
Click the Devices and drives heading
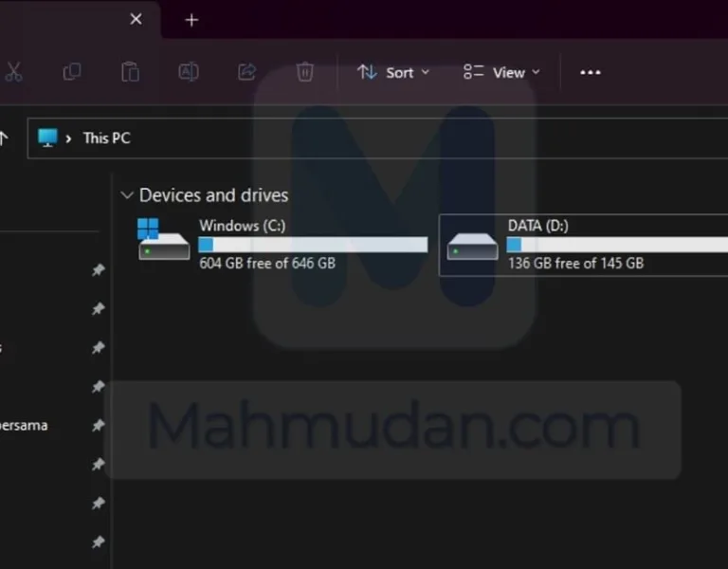click(x=213, y=195)
